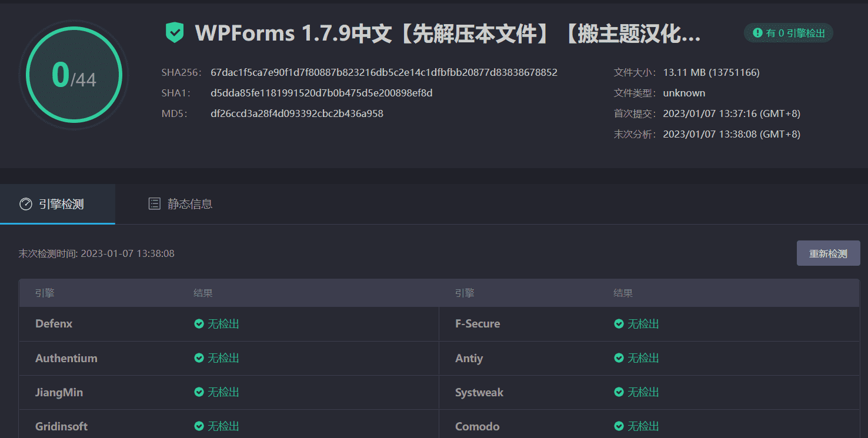The width and height of the screenshot is (868, 438).
Task: Click the 首次提交 timestamp 13:37:16
Action: pos(732,113)
